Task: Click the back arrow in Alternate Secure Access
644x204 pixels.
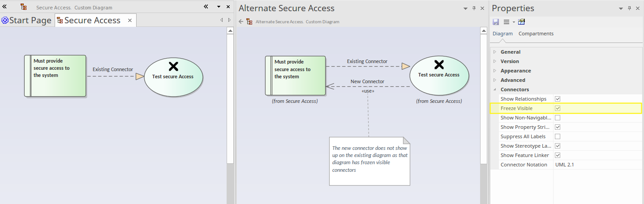Action: 241,21
